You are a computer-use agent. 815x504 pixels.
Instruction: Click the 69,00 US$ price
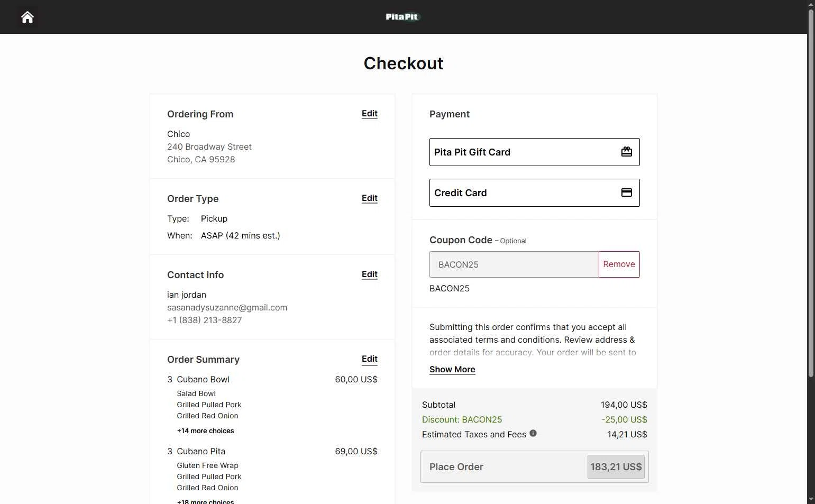[x=356, y=451]
